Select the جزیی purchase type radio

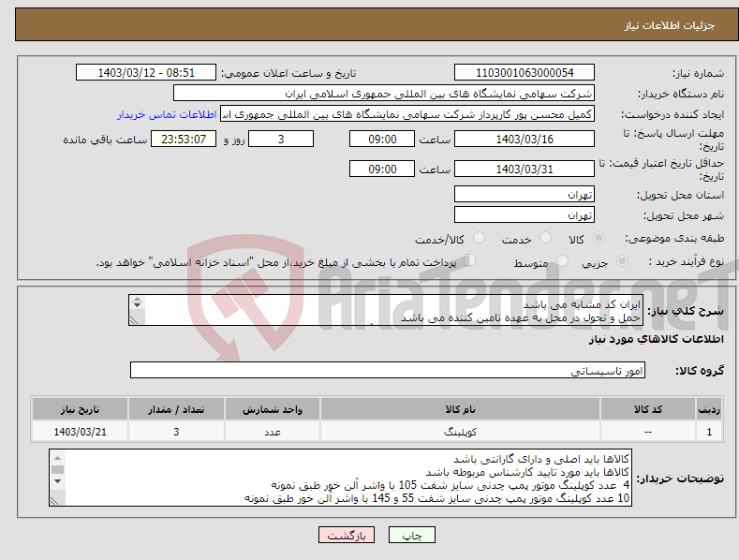[x=622, y=260]
